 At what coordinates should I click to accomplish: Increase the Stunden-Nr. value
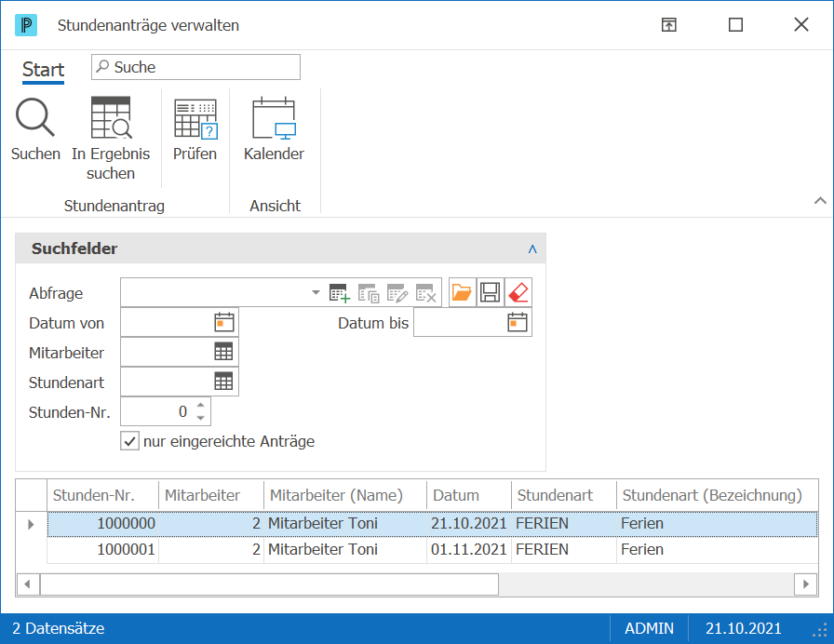tap(200, 405)
